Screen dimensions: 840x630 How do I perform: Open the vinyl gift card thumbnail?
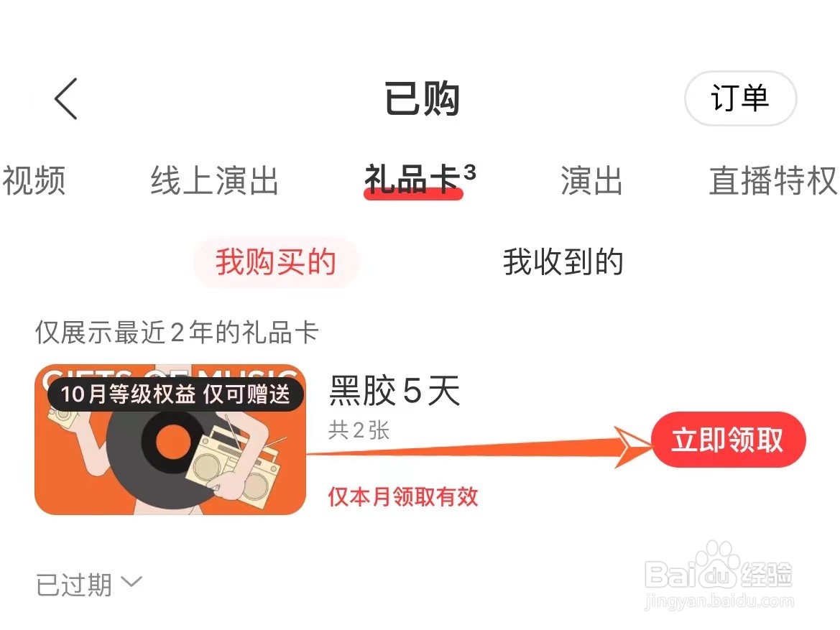[170, 440]
